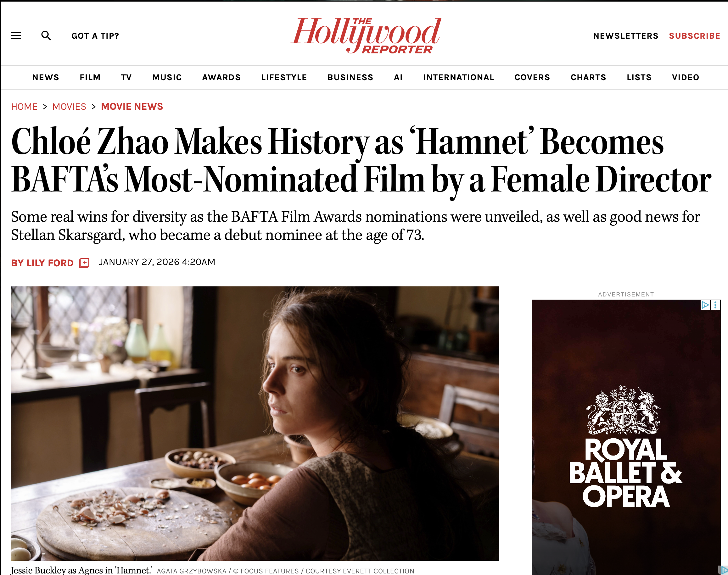
Task: Select the Awards menu item
Action: tap(221, 77)
